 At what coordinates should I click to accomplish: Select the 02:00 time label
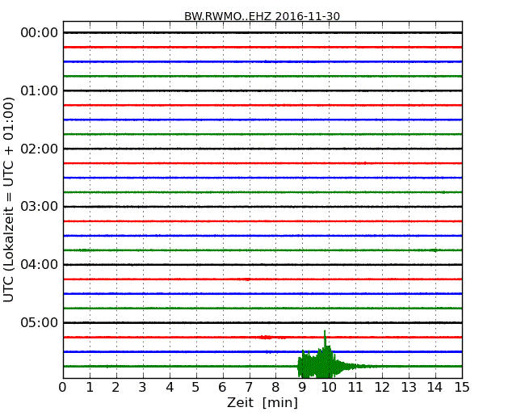tap(40, 149)
